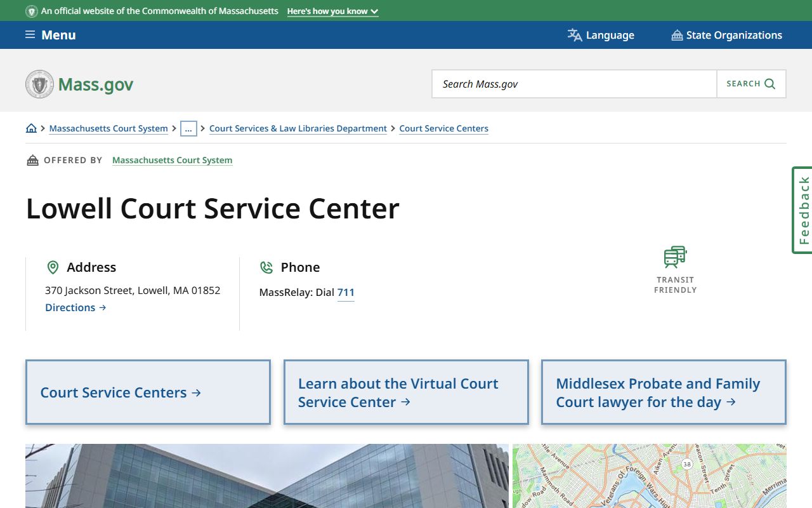
Task: Click the seal icon in the top official banner
Action: pyautogui.click(x=32, y=11)
